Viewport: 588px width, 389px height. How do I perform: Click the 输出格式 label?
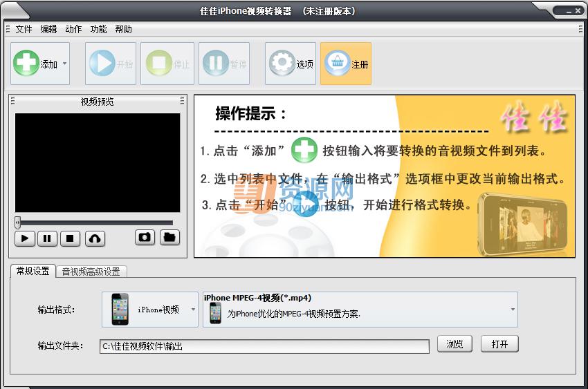point(56,310)
